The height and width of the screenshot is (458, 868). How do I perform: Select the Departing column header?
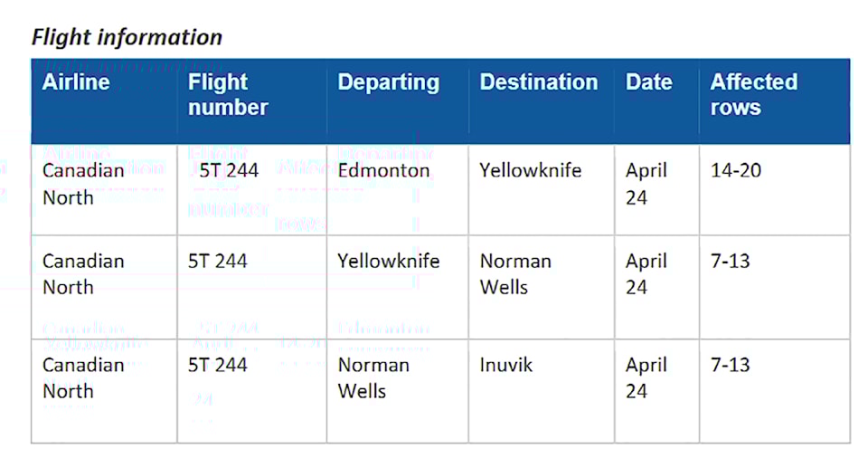389,82
